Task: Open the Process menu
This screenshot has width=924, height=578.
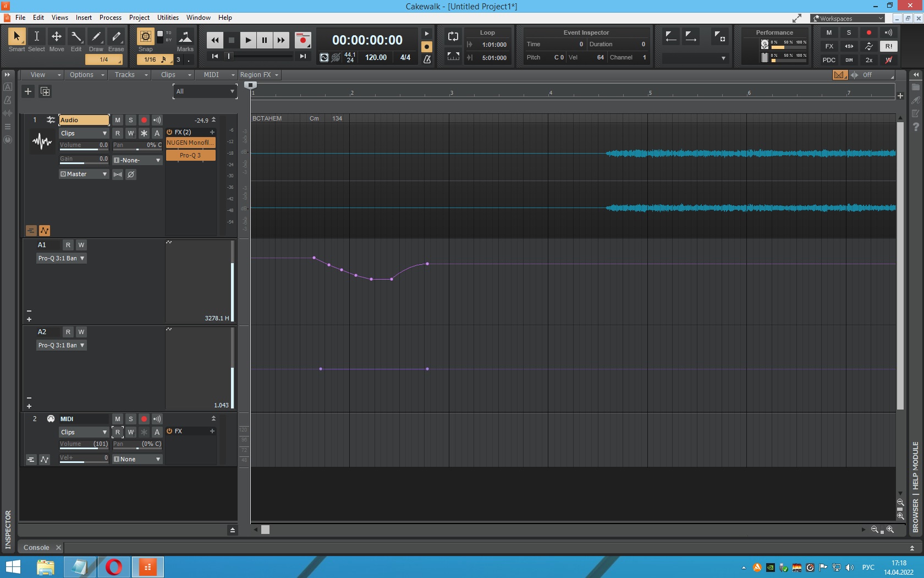Action: tap(110, 18)
